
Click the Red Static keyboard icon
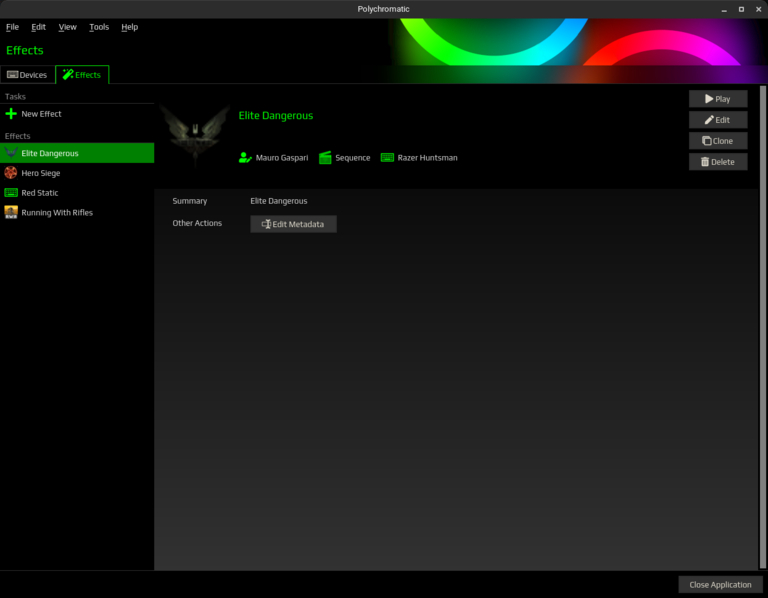(x=11, y=192)
